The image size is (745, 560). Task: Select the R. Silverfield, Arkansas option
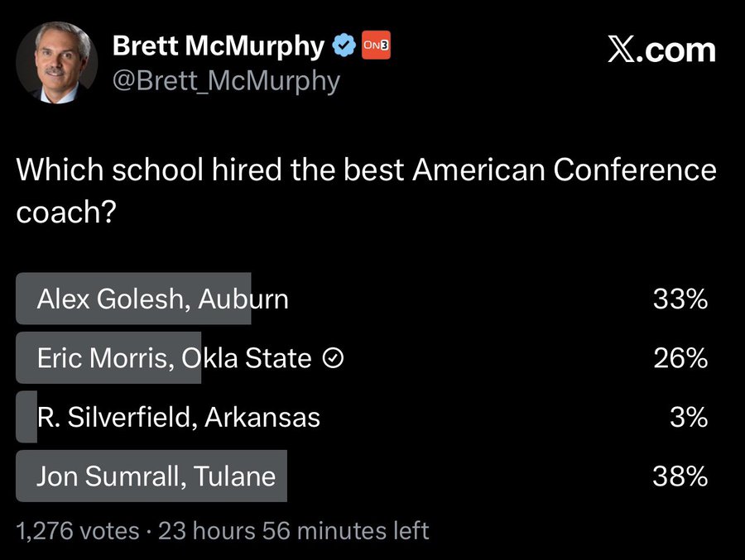[178, 417]
